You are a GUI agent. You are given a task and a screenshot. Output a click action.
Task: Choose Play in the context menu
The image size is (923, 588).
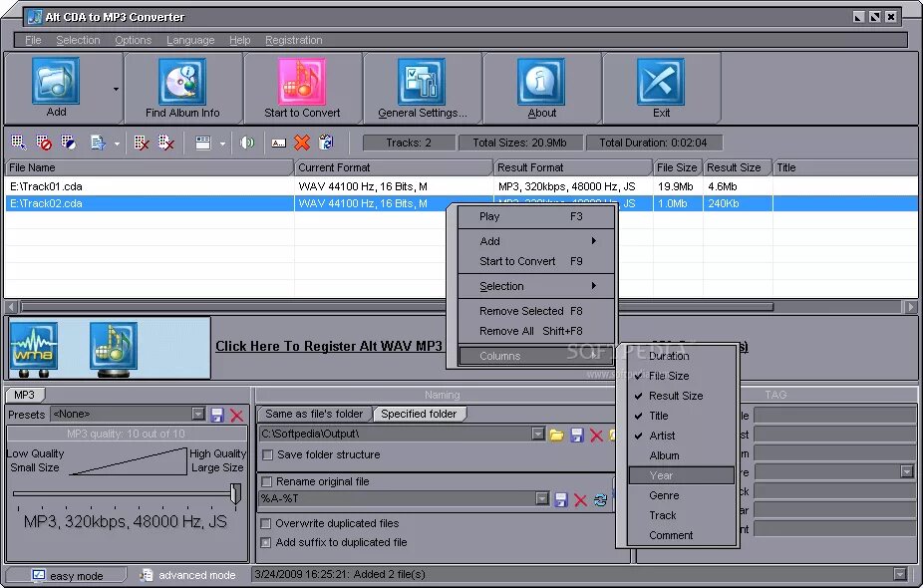tap(536, 216)
